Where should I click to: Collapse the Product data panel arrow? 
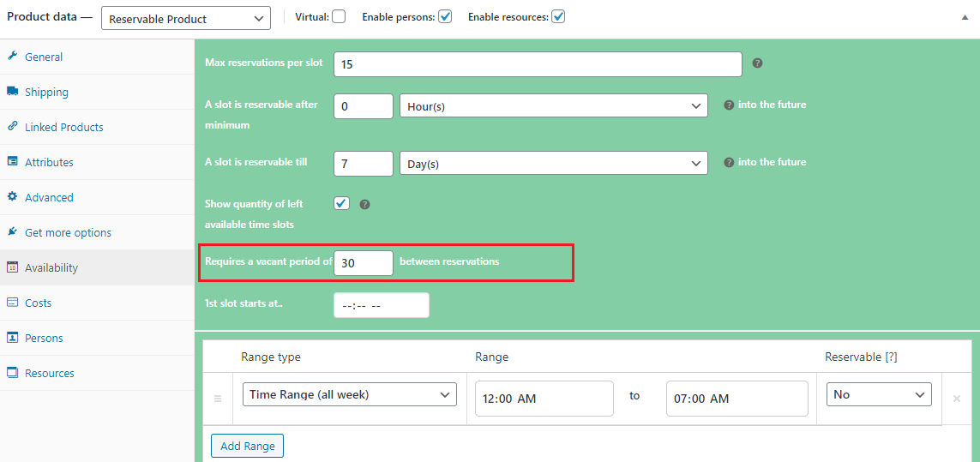tap(966, 17)
